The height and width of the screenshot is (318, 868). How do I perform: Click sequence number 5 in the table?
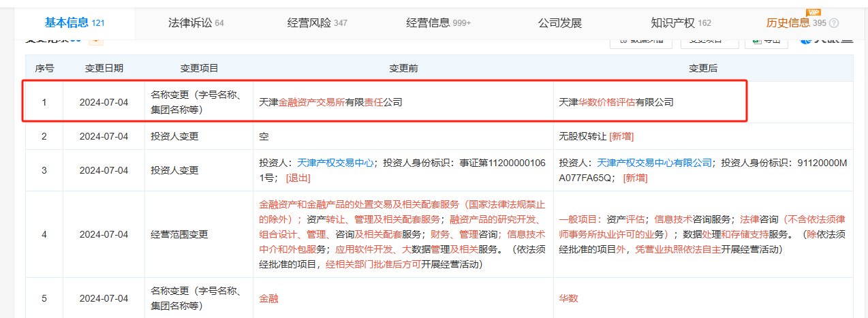(x=44, y=298)
